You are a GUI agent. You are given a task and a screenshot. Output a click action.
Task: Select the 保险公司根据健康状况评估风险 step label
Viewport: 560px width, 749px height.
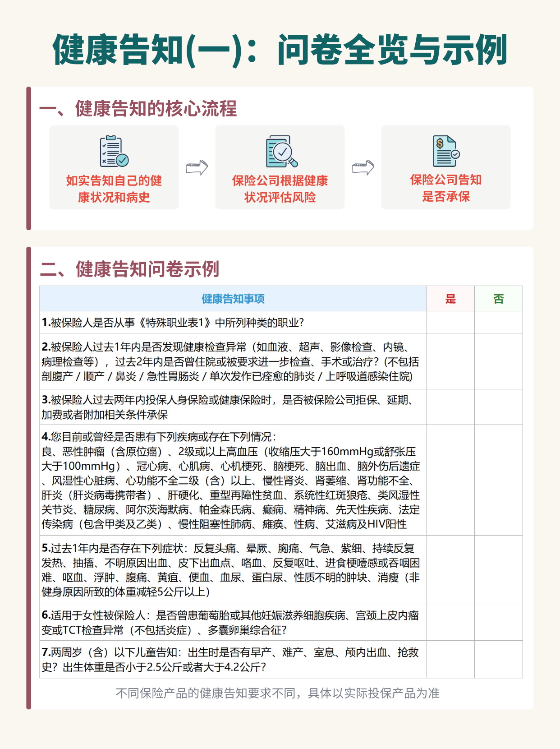[280, 189]
